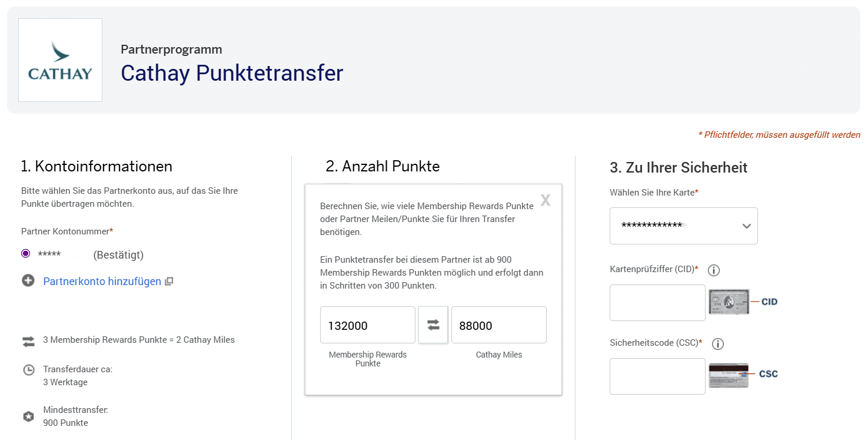Click the Transferdauer clock icon

click(28, 370)
